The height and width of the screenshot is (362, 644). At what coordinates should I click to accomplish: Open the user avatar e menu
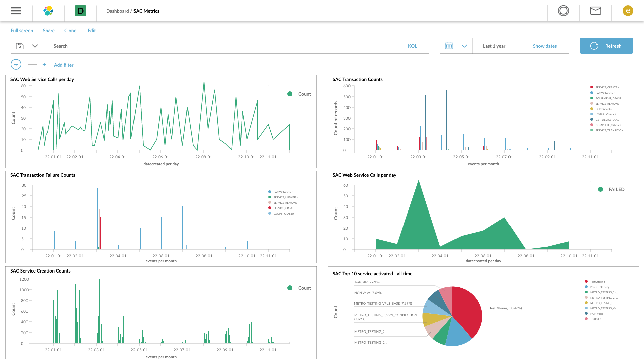click(628, 11)
